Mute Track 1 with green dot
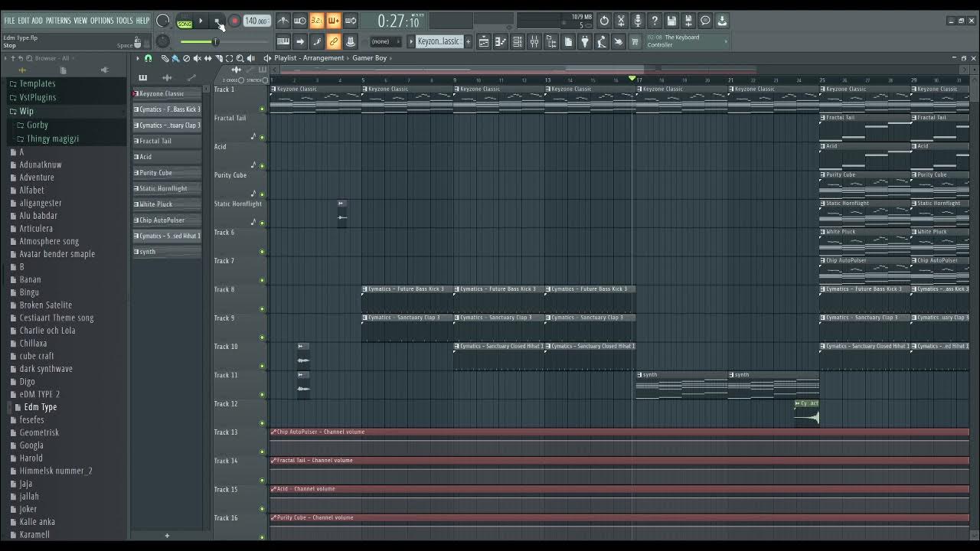Image resolution: width=980 pixels, height=551 pixels. 262,109
